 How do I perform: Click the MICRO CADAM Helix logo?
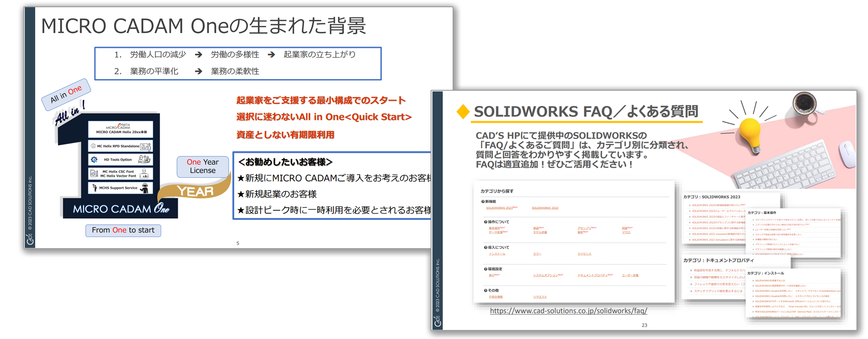(x=119, y=126)
